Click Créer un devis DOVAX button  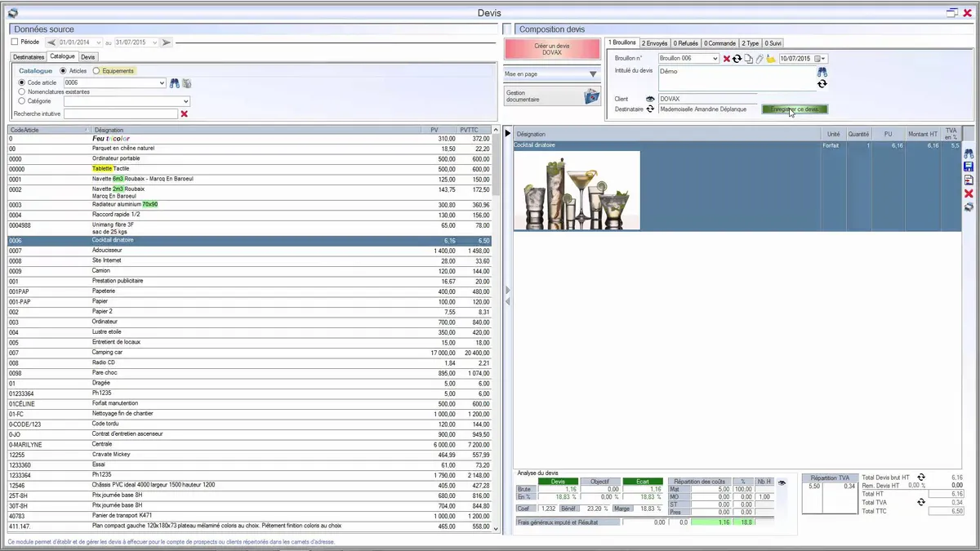pyautogui.click(x=552, y=48)
